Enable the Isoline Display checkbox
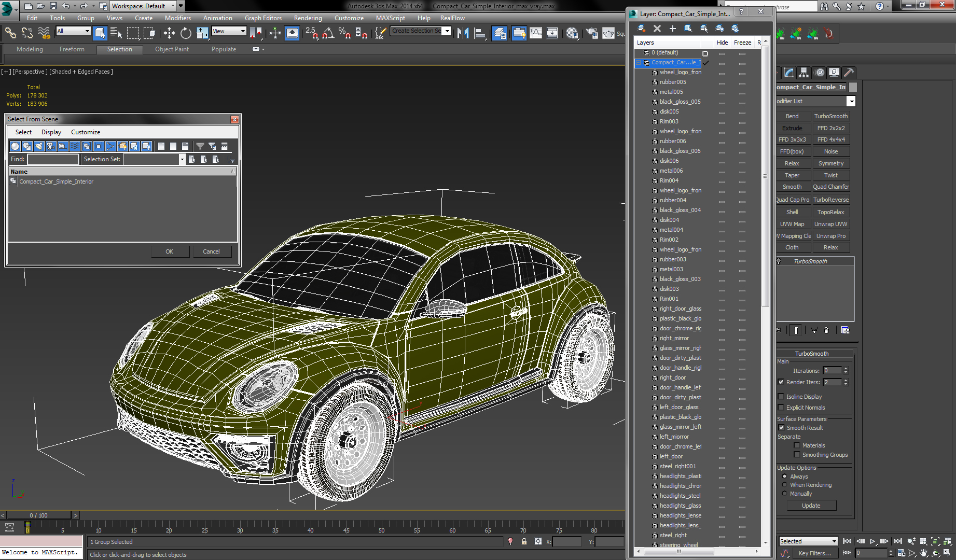956x560 pixels. click(781, 397)
